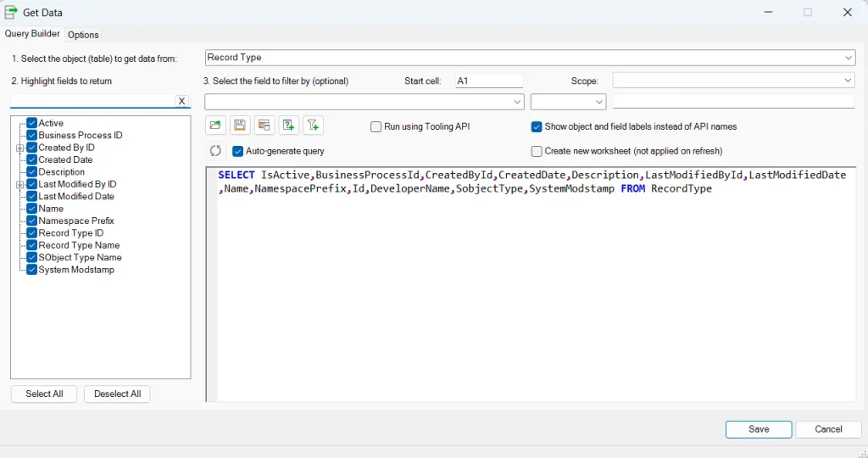868x458 pixels.
Task: Open the Scope dropdown
Action: click(849, 81)
